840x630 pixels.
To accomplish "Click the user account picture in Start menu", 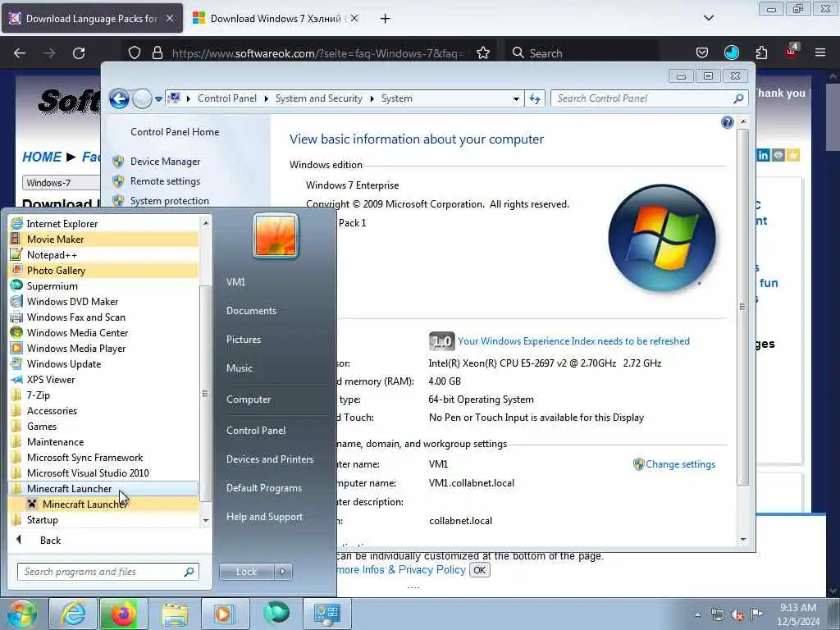I will point(276,235).
